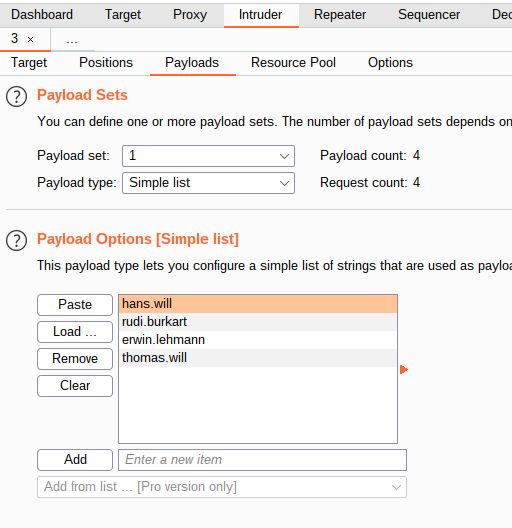Close Intruder attack tab 3
The image size is (512, 528).
coord(30,40)
